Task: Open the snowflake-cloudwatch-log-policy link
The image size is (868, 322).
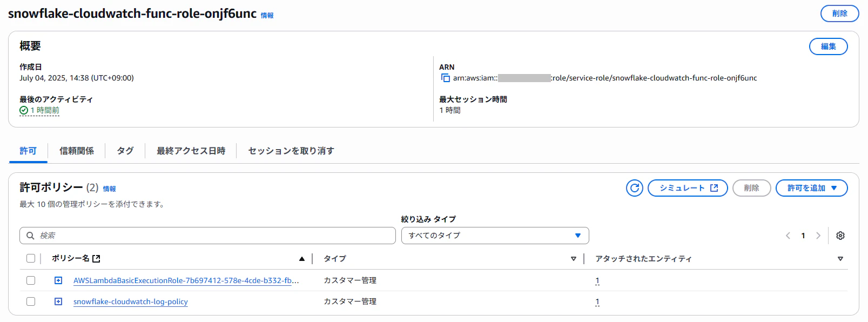Action: [131, 301]
